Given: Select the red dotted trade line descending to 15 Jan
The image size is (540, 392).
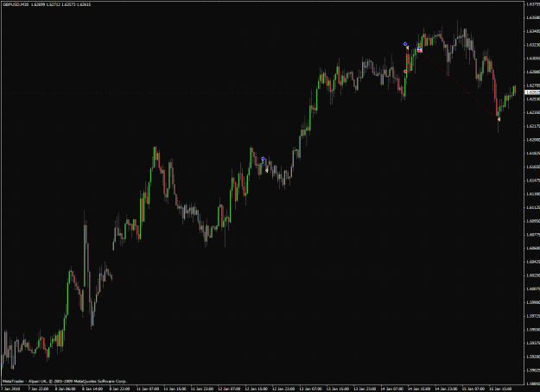Looking at the screenshot, I should pyautogui.click(x=459, y=85).
